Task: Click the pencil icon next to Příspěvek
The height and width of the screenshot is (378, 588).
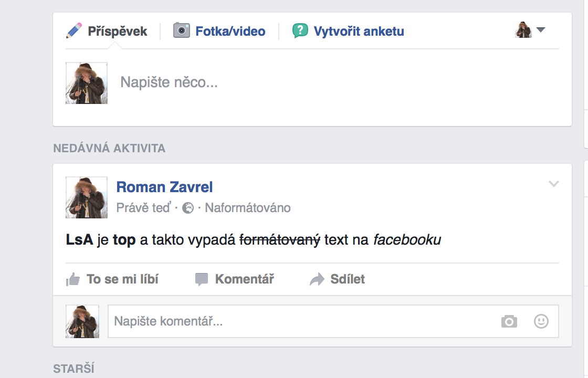Action: coord(74,30)
